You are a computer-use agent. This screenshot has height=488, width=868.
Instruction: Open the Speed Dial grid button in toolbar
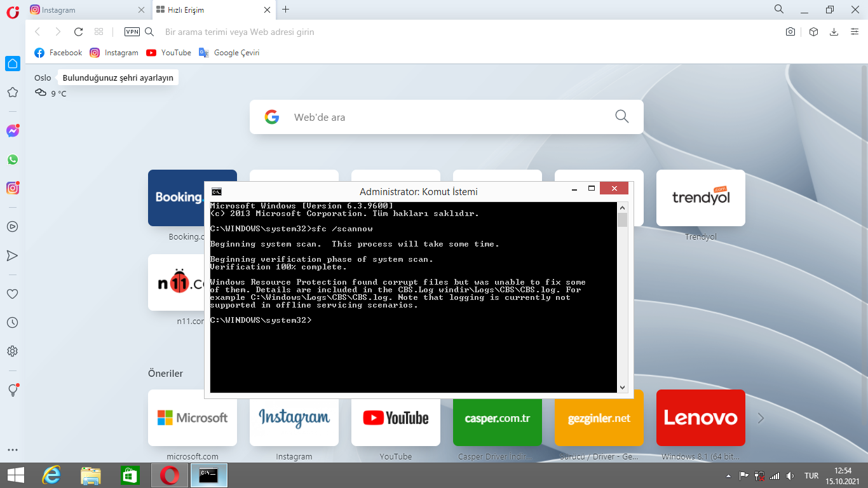[x=98, y=32]
